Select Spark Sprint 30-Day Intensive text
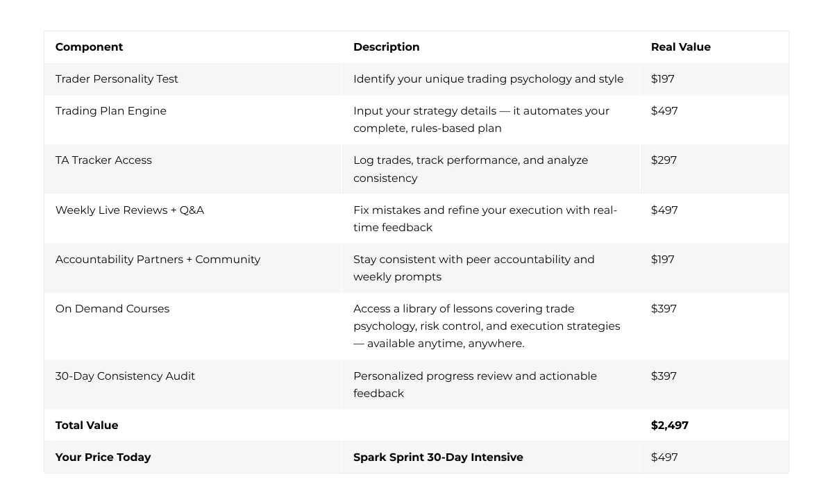 pyautogui.click(x=438, y=457)
